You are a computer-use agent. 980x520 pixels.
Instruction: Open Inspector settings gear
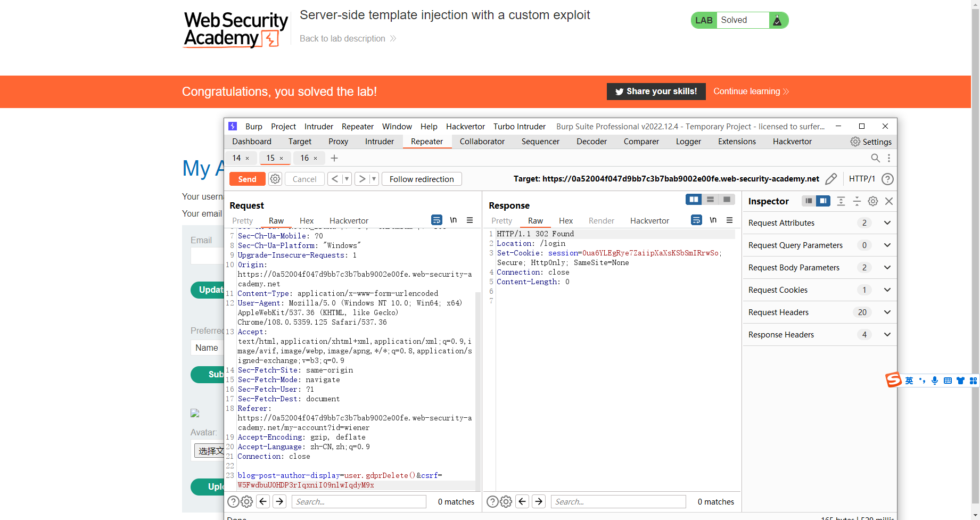click(x=873, y=201)
